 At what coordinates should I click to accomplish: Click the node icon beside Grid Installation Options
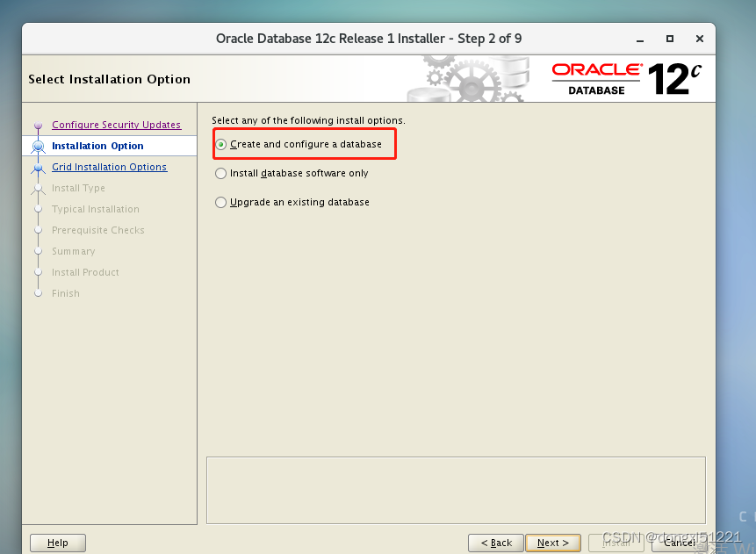click(38, 167)
